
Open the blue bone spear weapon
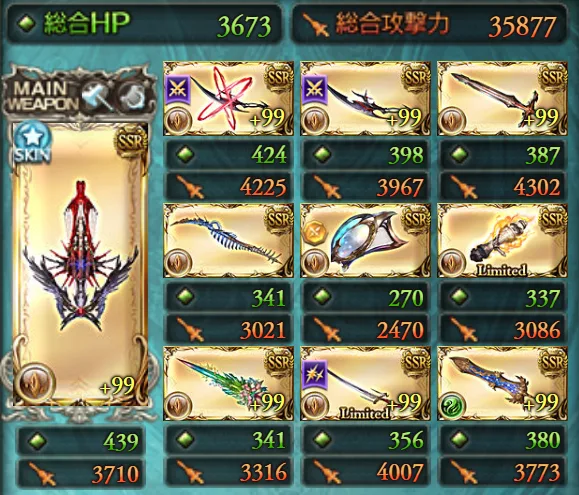tap(229, 240)
